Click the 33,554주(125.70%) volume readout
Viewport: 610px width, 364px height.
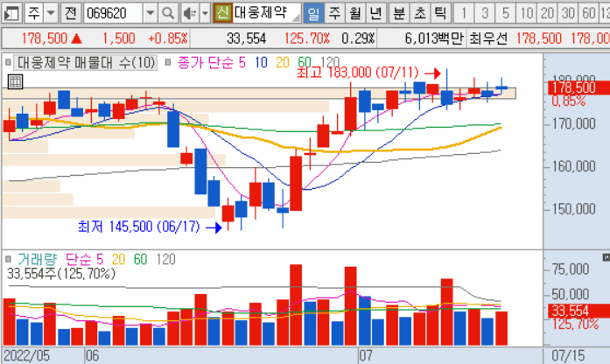tap(61, 274)
